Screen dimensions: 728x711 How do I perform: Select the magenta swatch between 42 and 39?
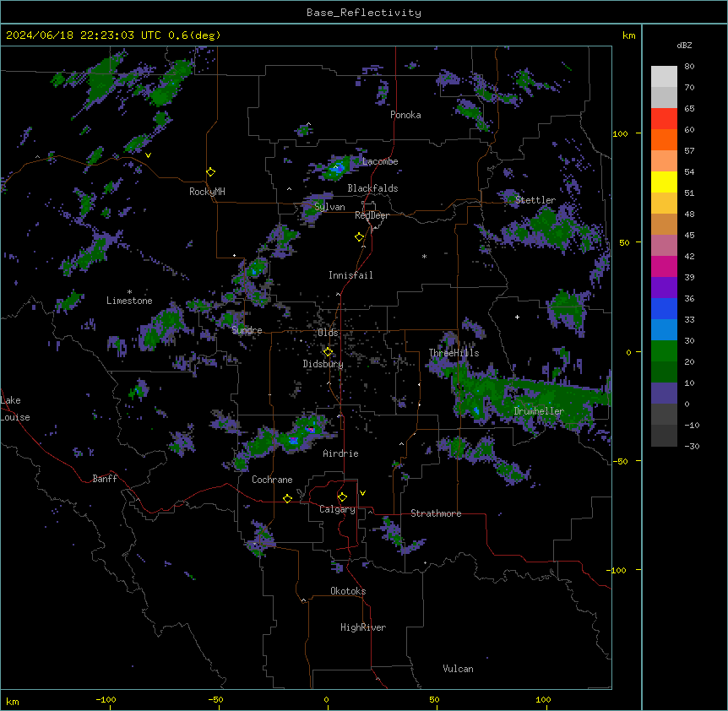pyautogui.click(x=664, y=267)
